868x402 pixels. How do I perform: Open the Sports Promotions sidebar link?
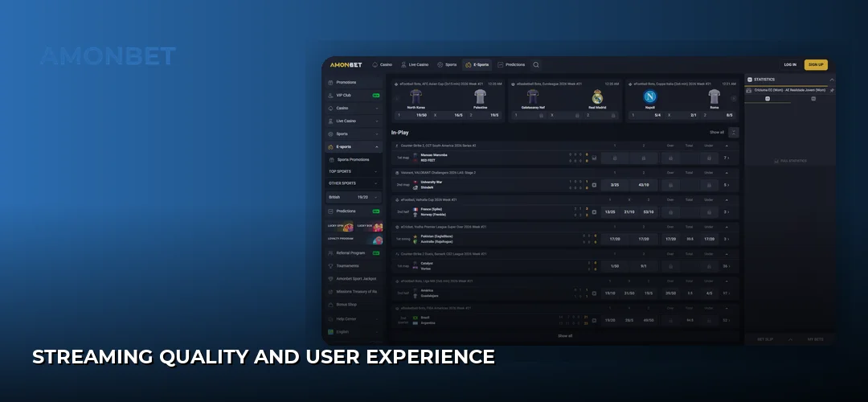pyautogui.click(x=353, y=159)
